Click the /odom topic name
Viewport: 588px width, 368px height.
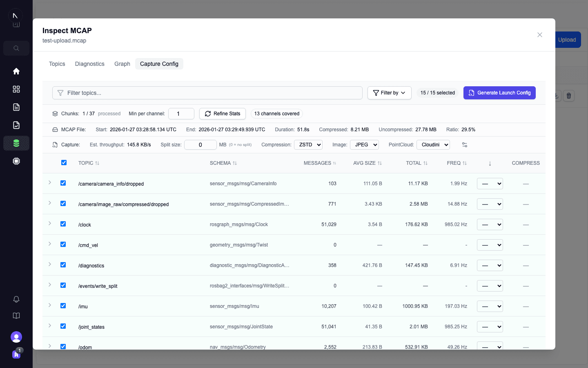(85, 347)
